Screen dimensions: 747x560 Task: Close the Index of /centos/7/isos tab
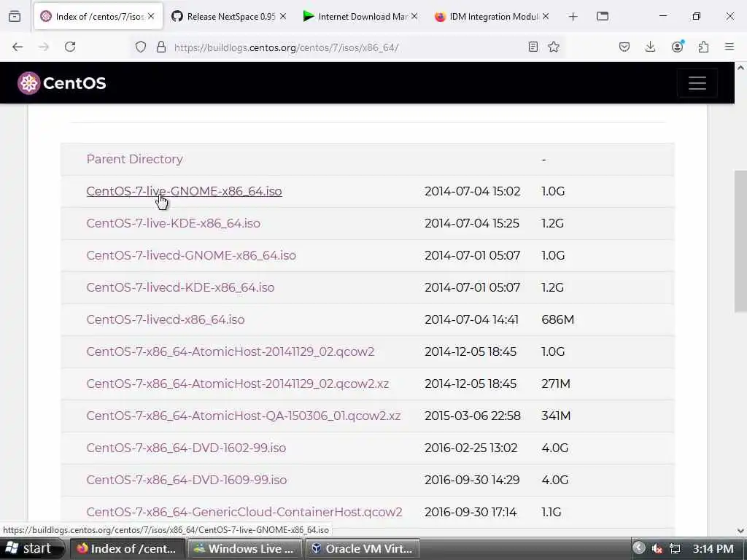[151, 17]
